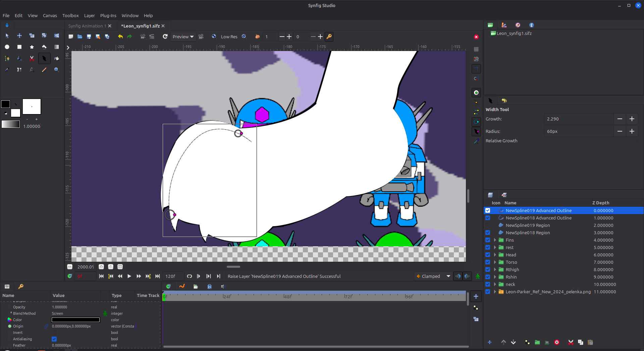Increase the Growth value with plus
Screen dimensions: 644x351
(632, 119)
